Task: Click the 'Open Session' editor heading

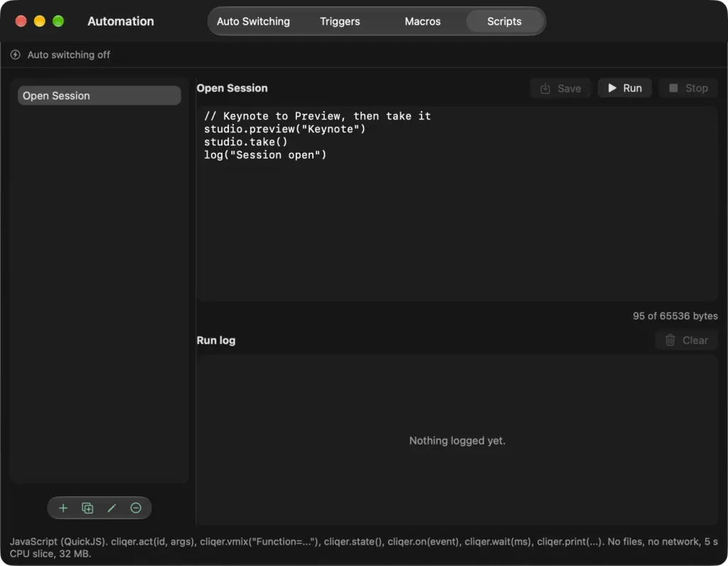Action: [x=232, y=88]
